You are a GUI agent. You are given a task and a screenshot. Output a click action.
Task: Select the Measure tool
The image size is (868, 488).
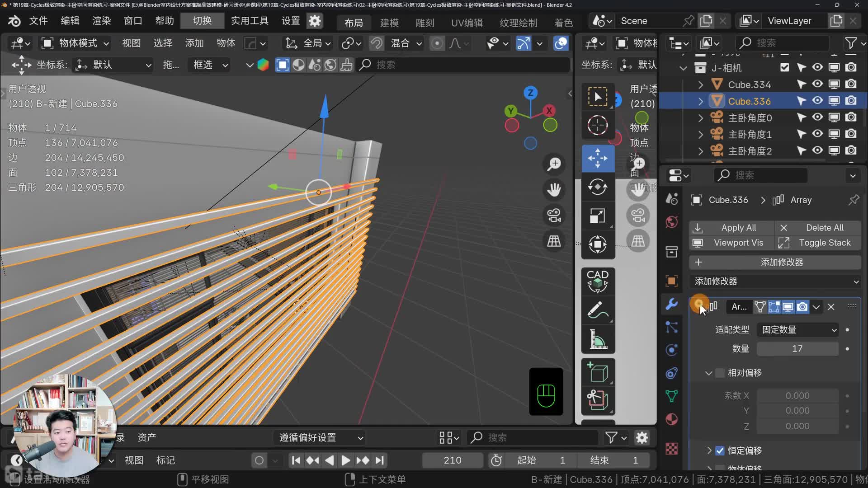(x=598, y=339)
